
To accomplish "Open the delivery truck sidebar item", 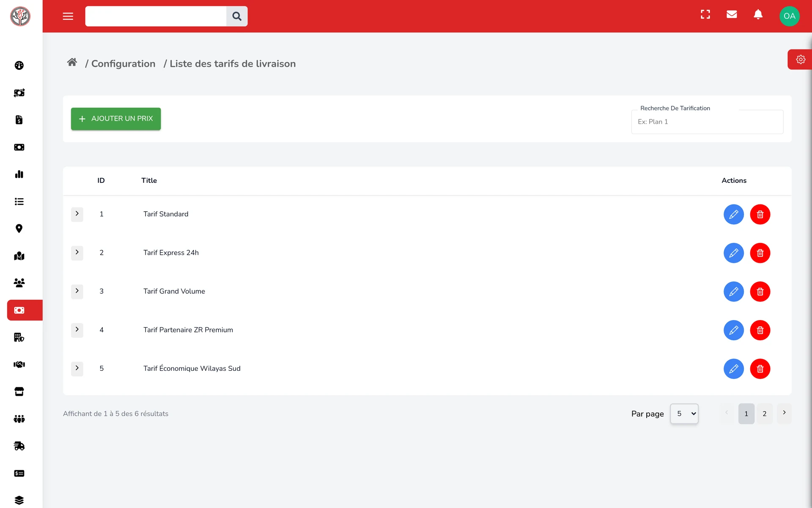I will pos(19,446).
